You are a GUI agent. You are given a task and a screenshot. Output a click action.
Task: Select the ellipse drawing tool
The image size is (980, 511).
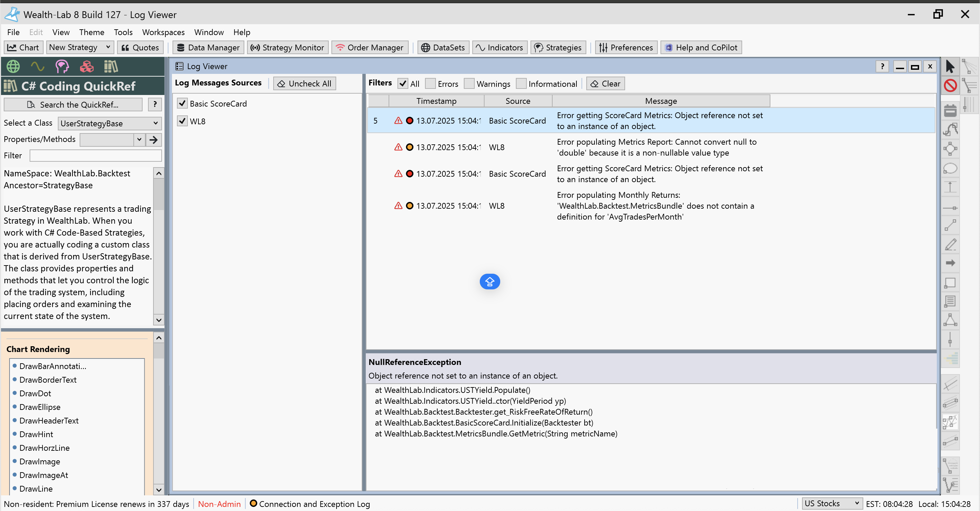click(x=950, y=168)
